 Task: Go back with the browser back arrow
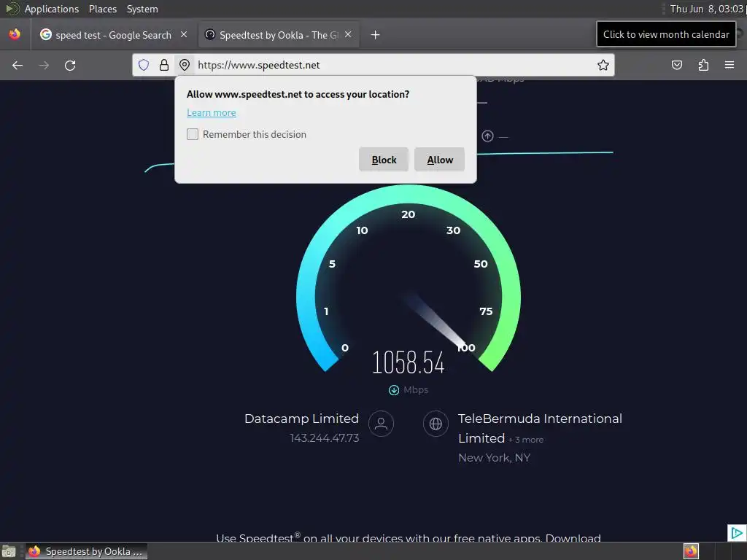[18, 65]
